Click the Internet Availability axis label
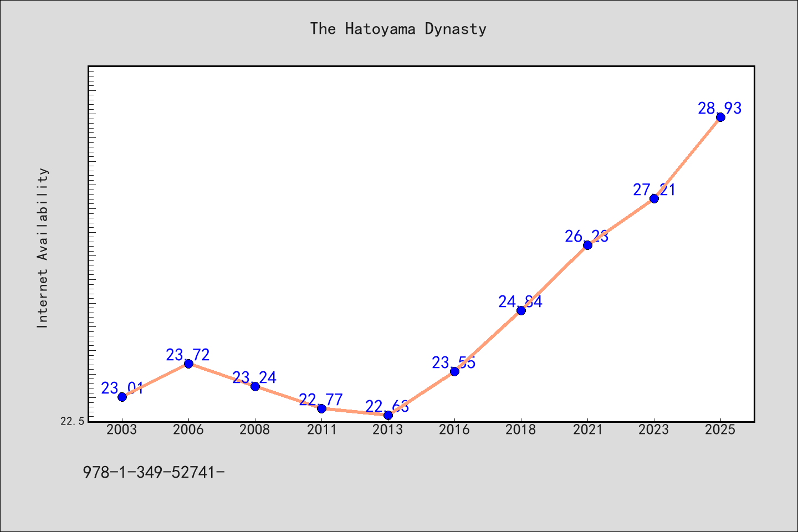 point(43,248)
